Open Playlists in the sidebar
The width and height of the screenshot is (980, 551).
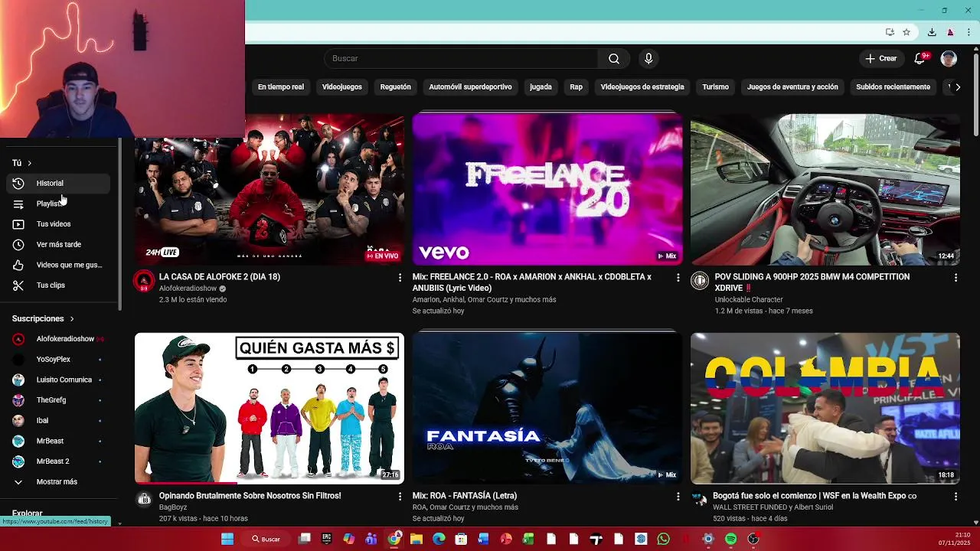click(58, 204)
